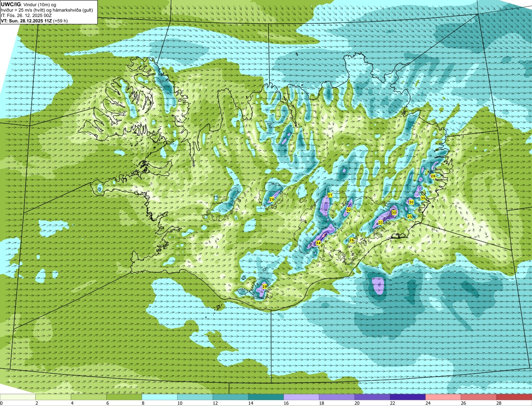The image size is (532, 406).
Task: Click the valid time 'VT: Sun. 28.12.2025 11Z (+59 h)'
Action: tap(34, 20)
